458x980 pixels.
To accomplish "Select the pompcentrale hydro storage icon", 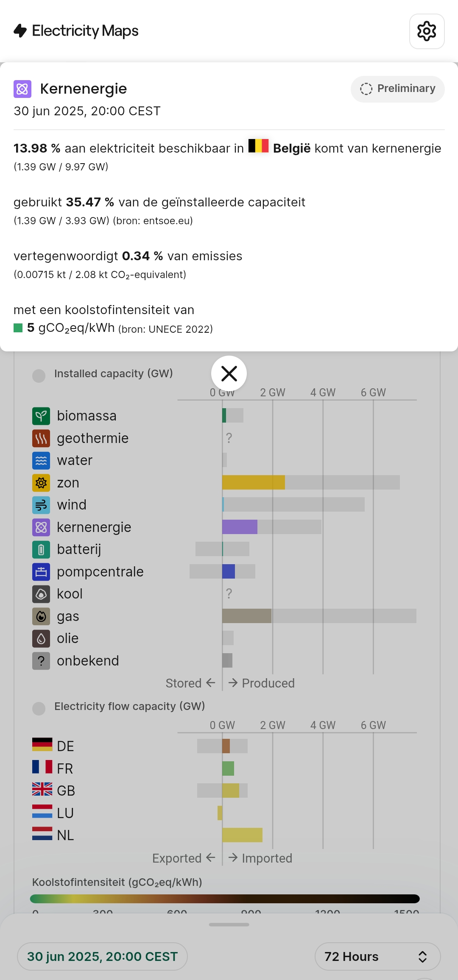I will click(41, 572).
